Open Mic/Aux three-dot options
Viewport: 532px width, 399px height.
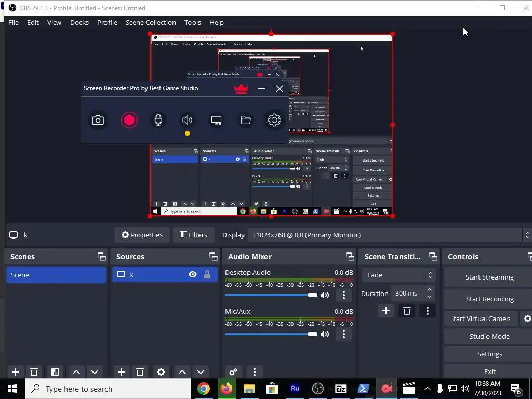(x=344, y=334)
